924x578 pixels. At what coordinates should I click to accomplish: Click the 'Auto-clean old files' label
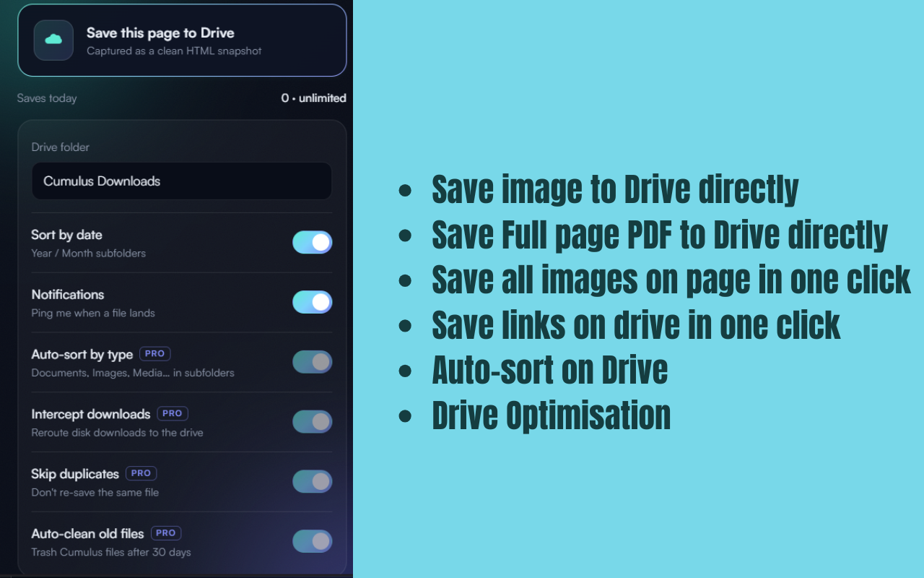pos(88,534)
